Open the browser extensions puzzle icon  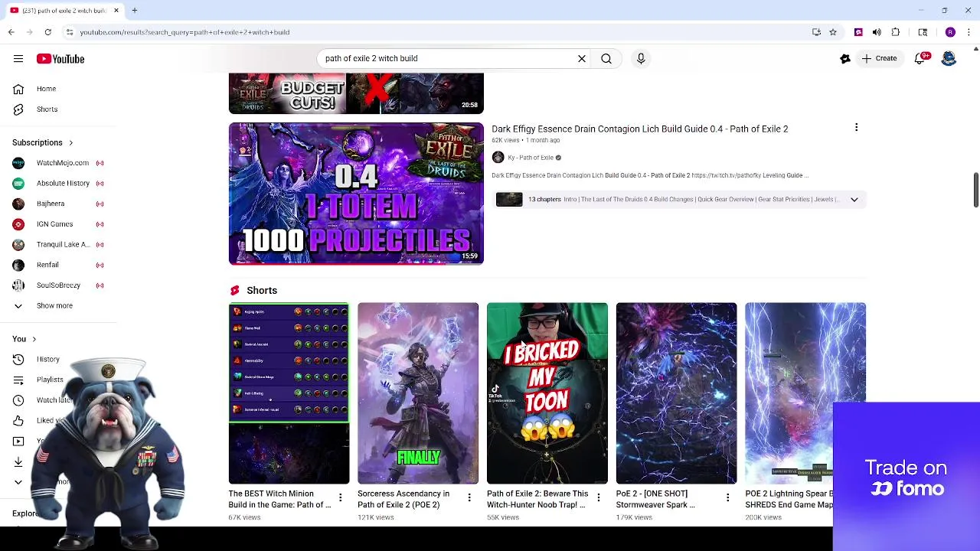click(896, 32)
